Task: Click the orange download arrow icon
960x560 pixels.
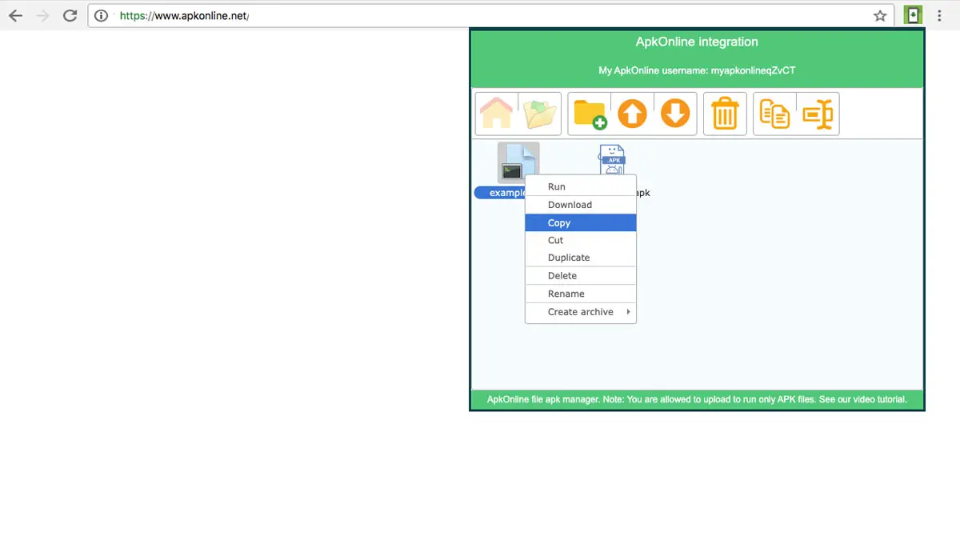Action: point(675,114)
